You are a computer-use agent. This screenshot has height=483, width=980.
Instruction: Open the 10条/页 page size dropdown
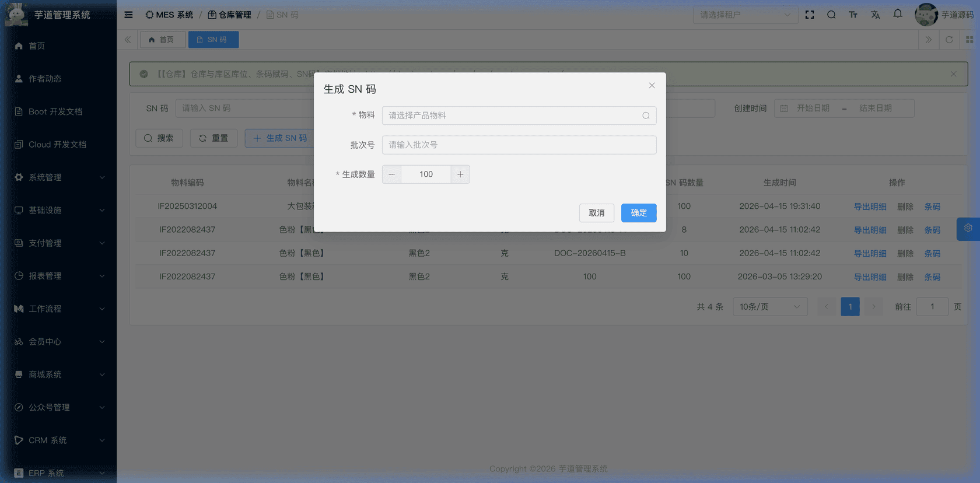[770, 307]
